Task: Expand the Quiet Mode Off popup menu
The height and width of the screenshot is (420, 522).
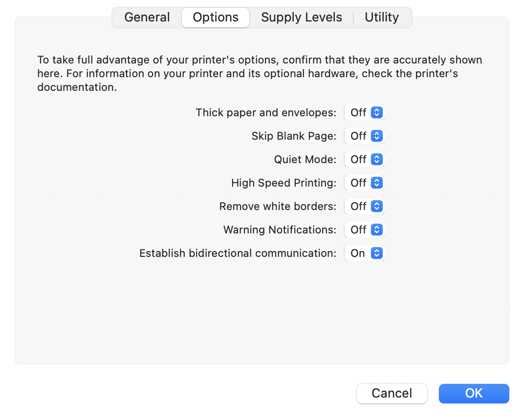Action: pyautogui.click(x=364, y=159)
